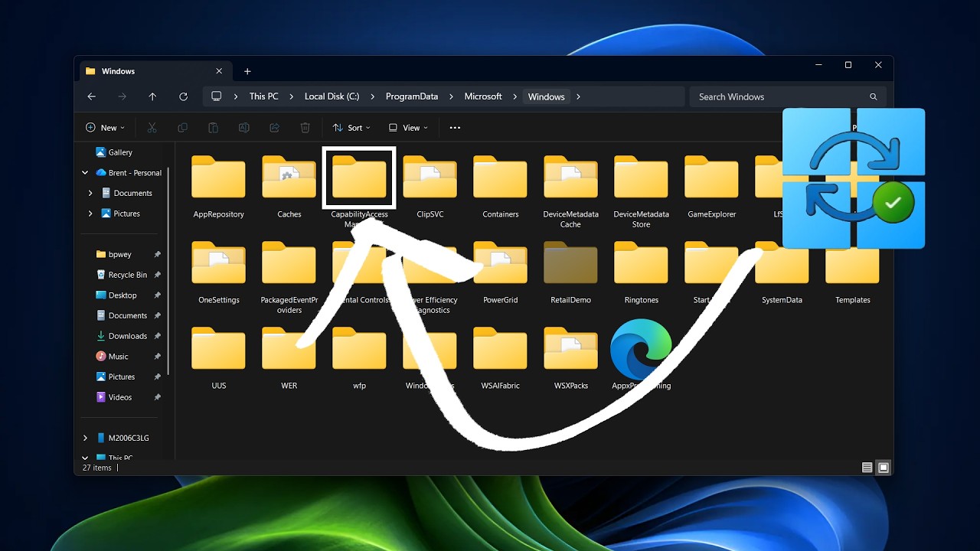Expand chevron after Windows in address bar
The height and width of the screenshot is (551, 980).
(578, 96)
